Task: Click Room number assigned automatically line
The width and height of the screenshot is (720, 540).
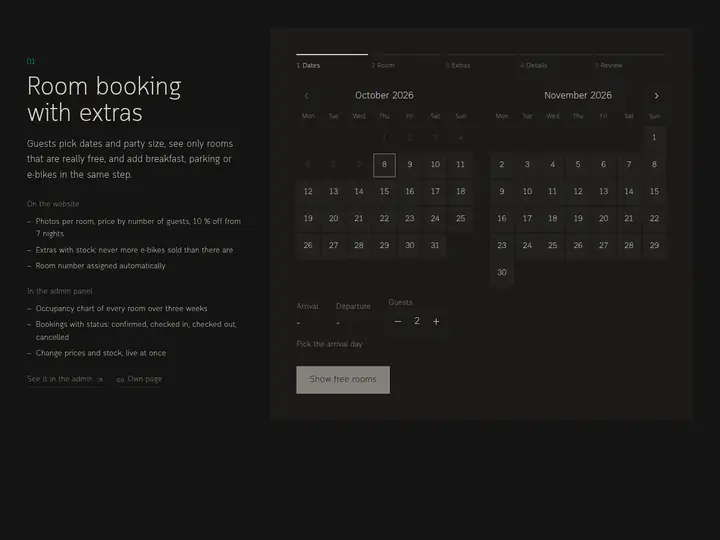Action: tap(101, 266)
